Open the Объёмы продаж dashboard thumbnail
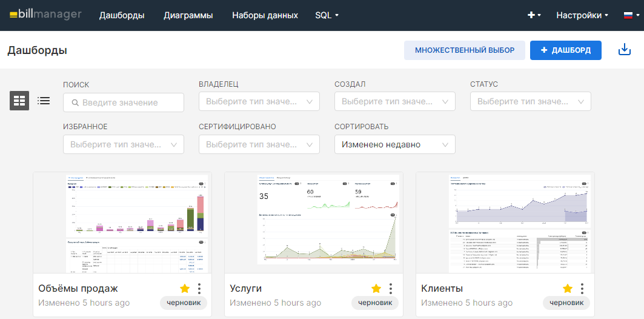The height and width of the screenshot is (319, 644). 122,223
